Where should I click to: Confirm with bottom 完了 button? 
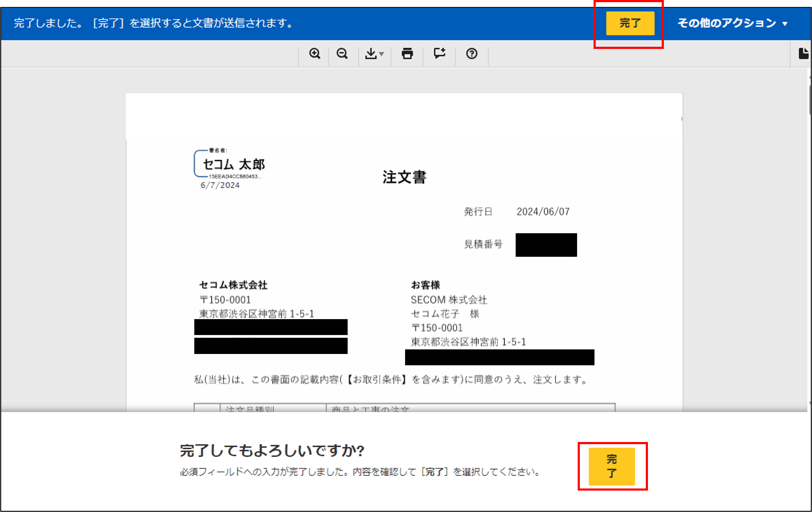(x=612, y=466)
